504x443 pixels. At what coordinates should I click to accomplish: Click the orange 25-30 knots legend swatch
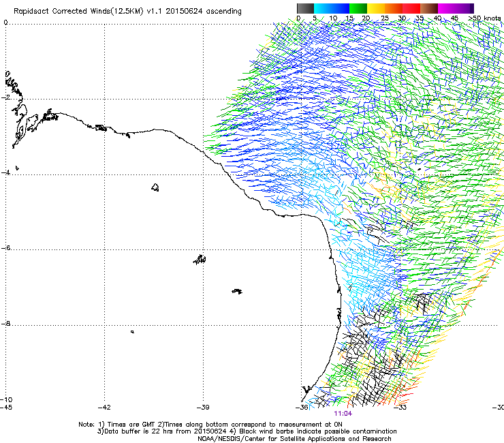(394, 8)
